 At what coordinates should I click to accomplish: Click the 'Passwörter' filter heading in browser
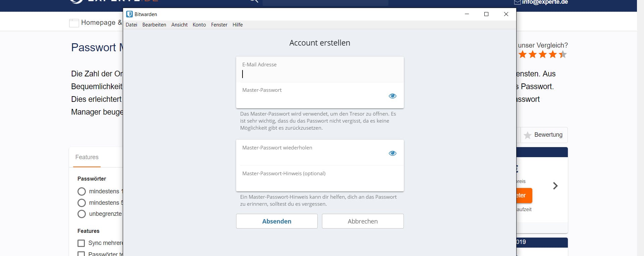coord(92,179)
